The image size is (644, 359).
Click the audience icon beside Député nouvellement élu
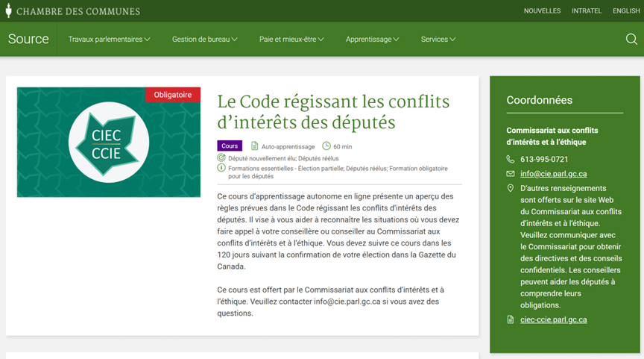[221, 158]
